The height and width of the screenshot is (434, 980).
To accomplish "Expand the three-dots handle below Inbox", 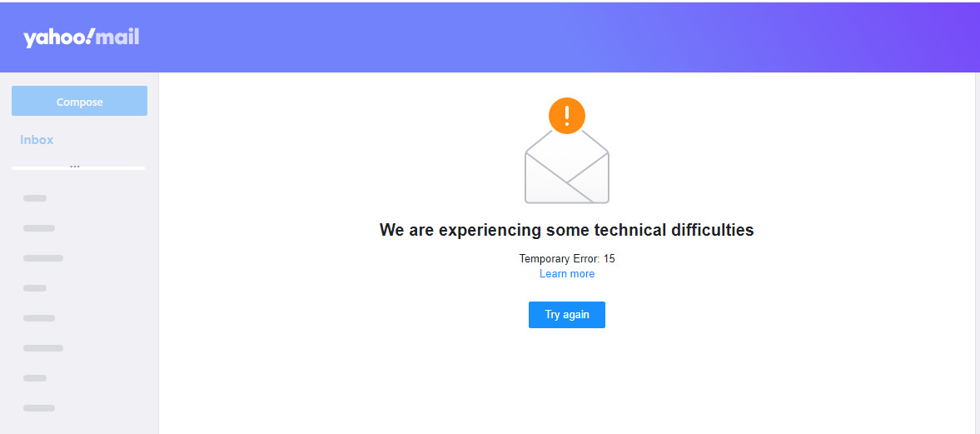I will click(x=75, y=167).
